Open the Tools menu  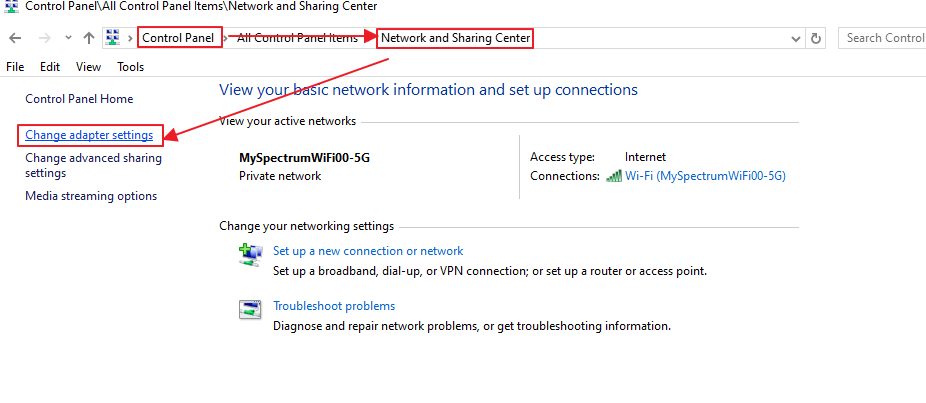(131, 67)
